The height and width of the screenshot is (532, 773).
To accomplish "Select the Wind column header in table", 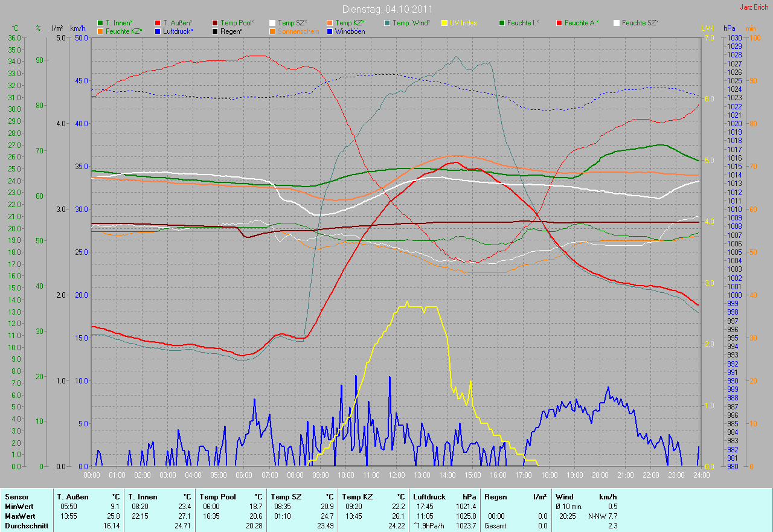I will pos(565,497).
